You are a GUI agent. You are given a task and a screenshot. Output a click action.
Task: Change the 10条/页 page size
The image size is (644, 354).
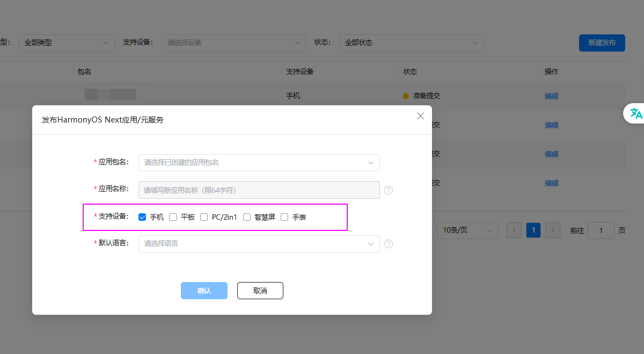[x=467, y=230]
